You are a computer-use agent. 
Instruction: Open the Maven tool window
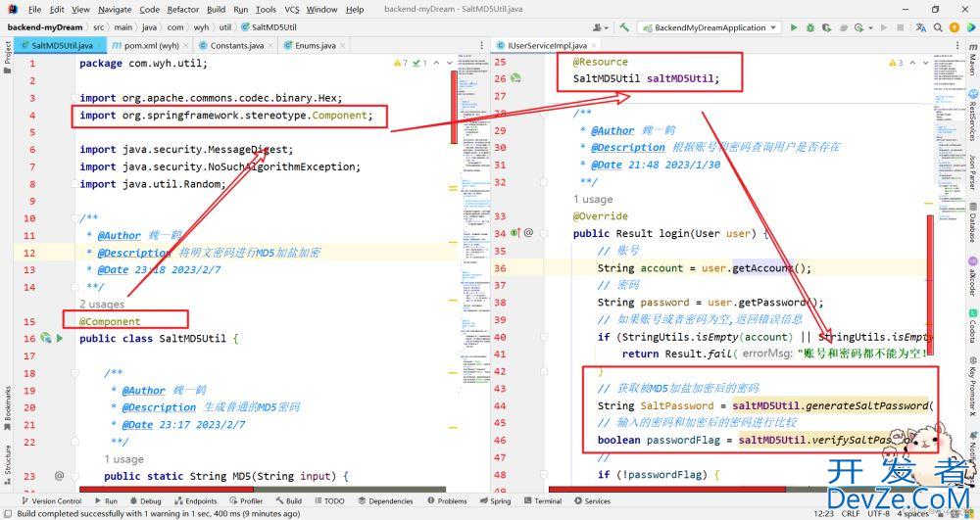[973, 60]
